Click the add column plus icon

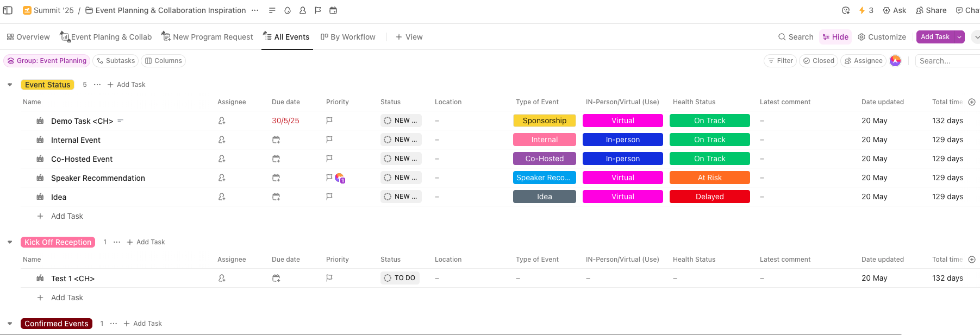point(972,102)
